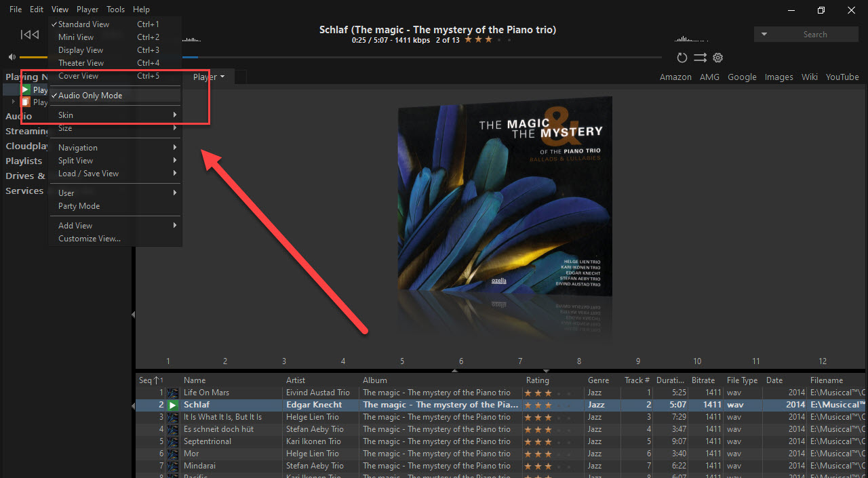Collapse the left sidebar panel arrow
868x478 pixels.
click(x=134, y=315)
